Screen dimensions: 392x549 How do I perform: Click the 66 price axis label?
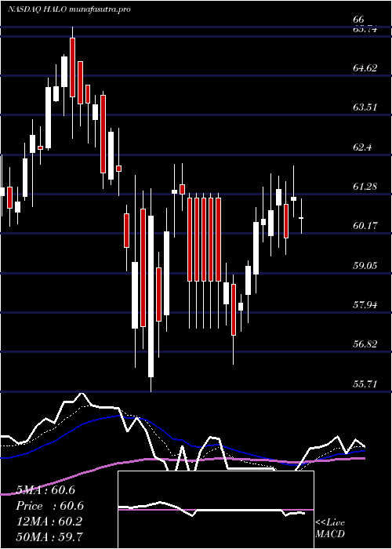tap(359, 20)
